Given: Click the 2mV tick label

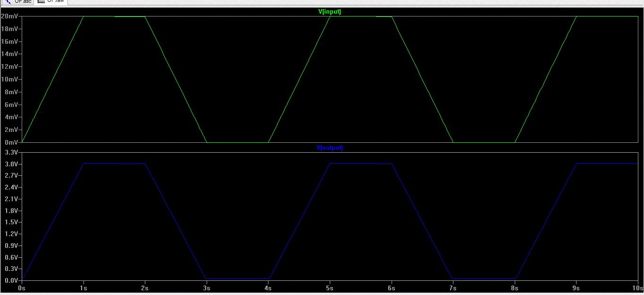Looking at the screenshot, I should [x=11, y=130].
